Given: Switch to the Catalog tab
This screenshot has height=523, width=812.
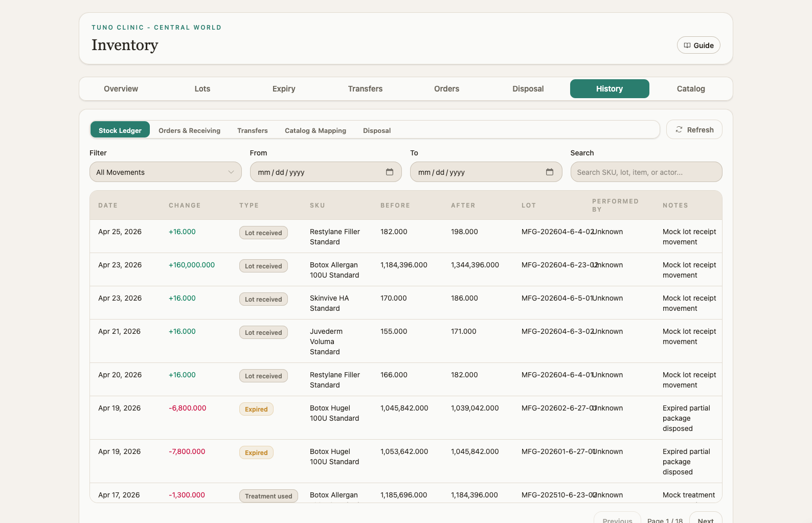Looking at the screenshot, I should click(691, 88).
